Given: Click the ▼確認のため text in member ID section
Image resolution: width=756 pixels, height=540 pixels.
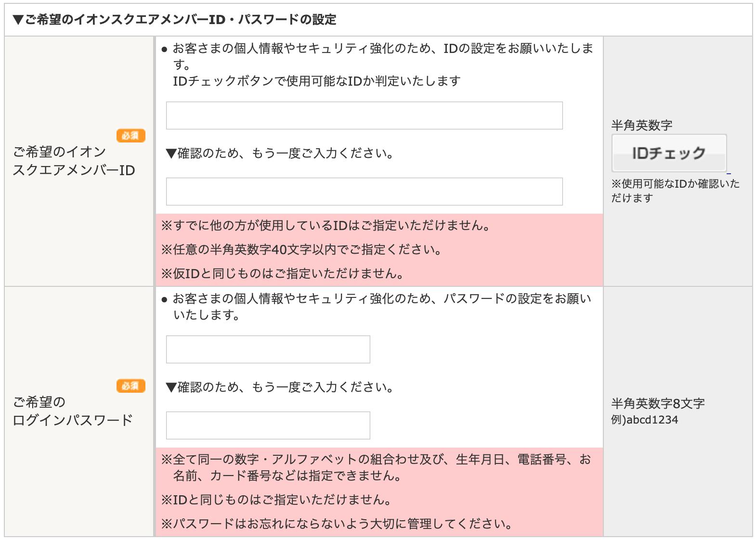Looking at the screenshot, I should 280,153.
